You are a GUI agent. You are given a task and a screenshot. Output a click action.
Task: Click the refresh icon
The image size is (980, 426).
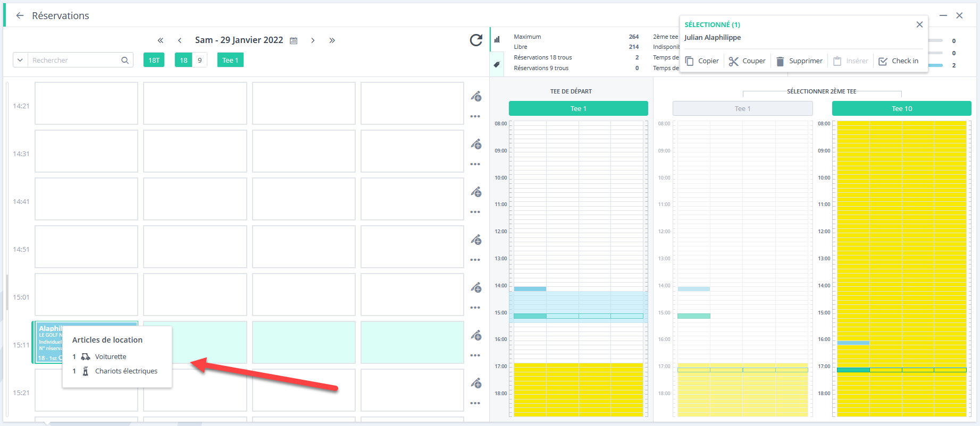(476, 40)
